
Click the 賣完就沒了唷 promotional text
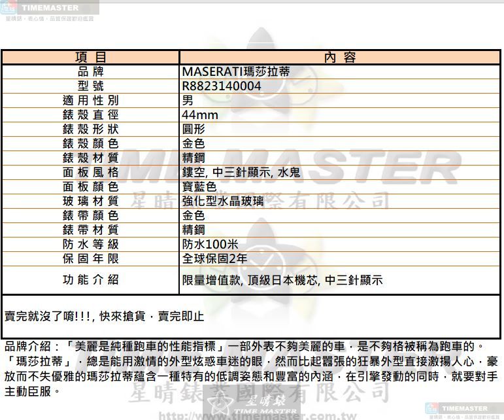point(104,317)
